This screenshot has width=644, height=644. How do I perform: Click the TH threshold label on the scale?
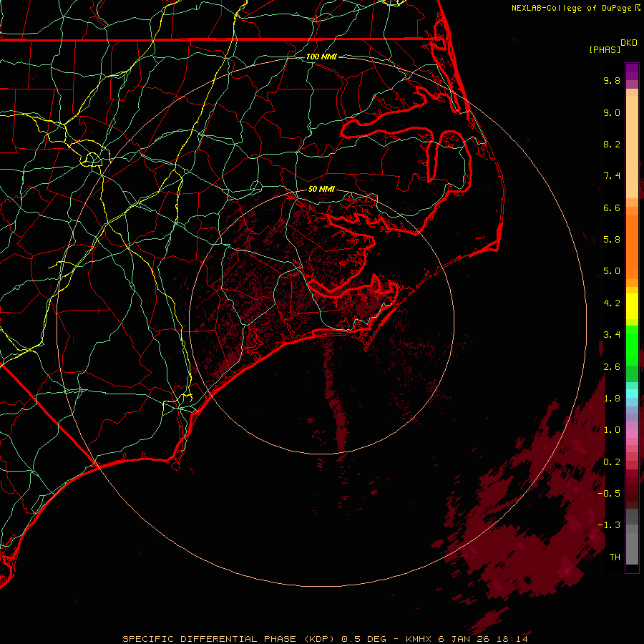[x=615, y=557]
